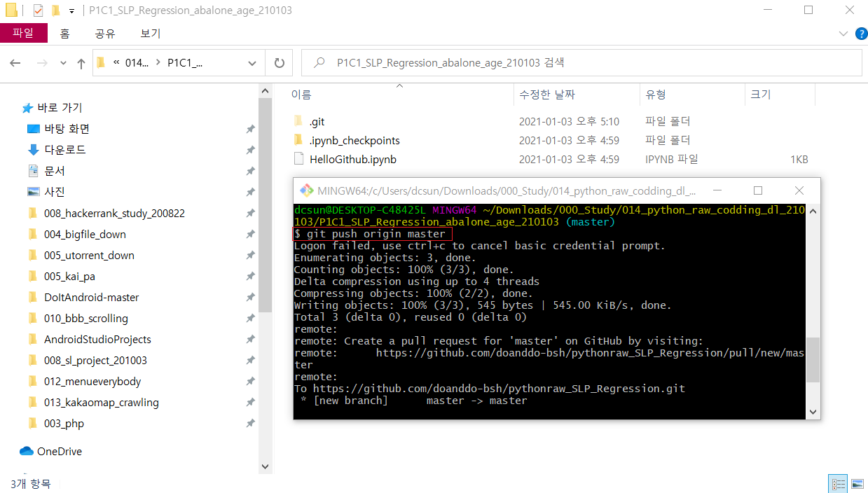Screen dimensions: 868x493
Task: Select the HelloGithub.ipynb file
Action: tap(353, 159)
